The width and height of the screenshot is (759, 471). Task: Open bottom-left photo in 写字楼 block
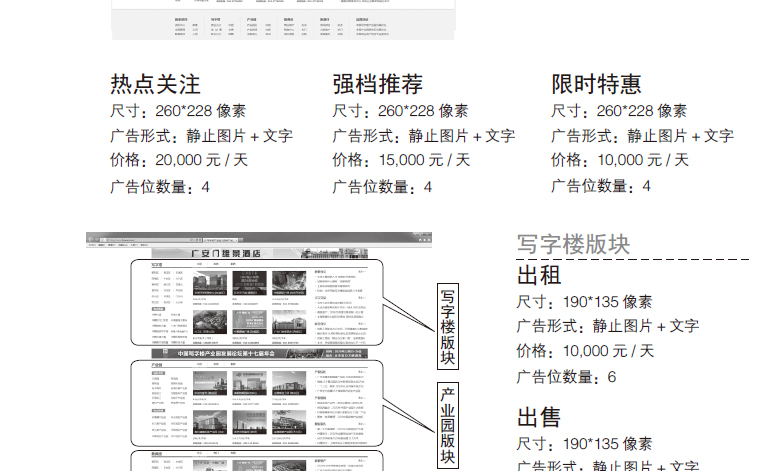(210, 322)
